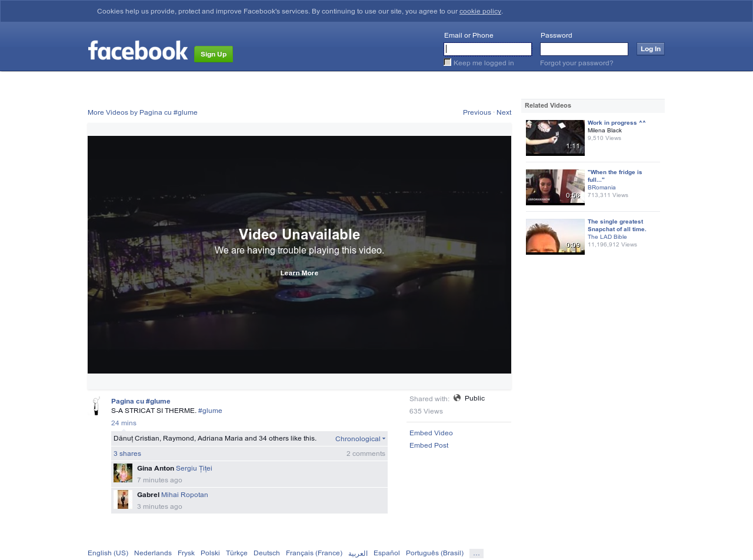Expand more languages with the ellipsis button
The width and height of the screenshot is (753, 560).
point(477,554)
